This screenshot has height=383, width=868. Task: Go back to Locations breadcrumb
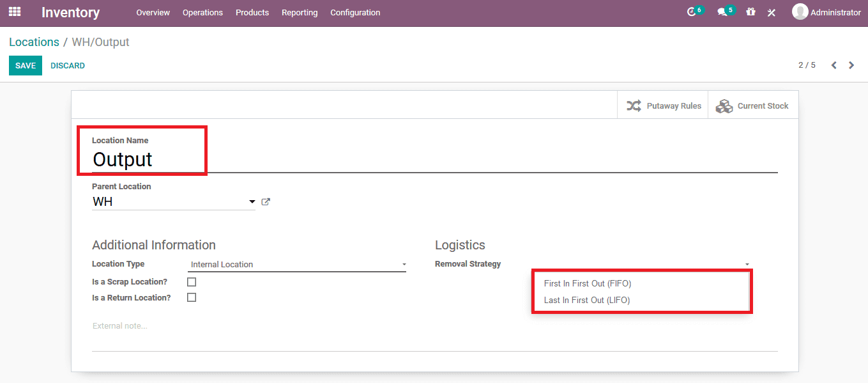click(x=34, y=42)
